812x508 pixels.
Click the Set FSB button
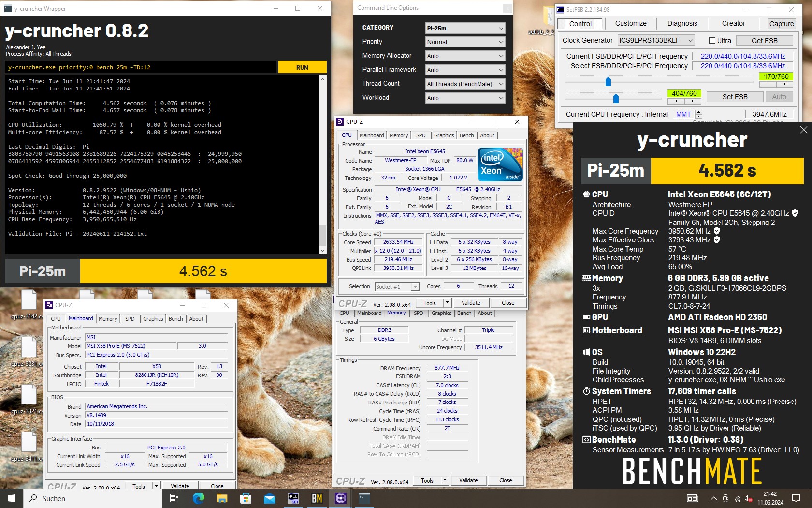tap(735, 97)
